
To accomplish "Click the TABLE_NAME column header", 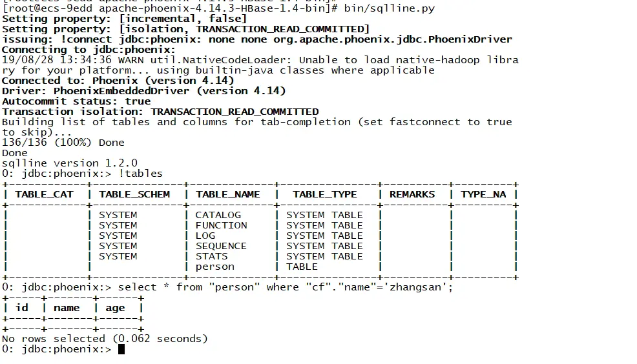I will pos(228,194).
